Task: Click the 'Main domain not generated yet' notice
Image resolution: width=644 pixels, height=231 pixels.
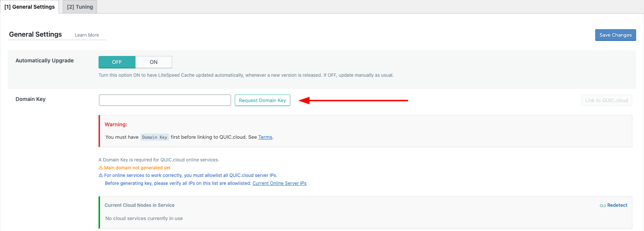Action: pos(137,168)
